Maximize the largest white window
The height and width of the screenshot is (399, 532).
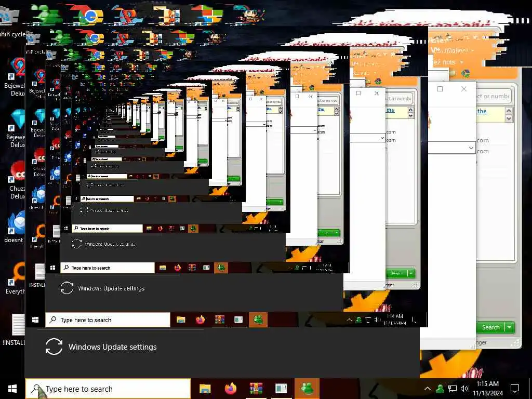(440, 89)
